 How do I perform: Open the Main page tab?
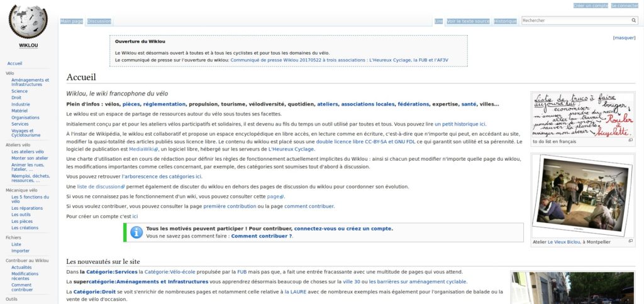pyautogui.click(x=72, y=21)
